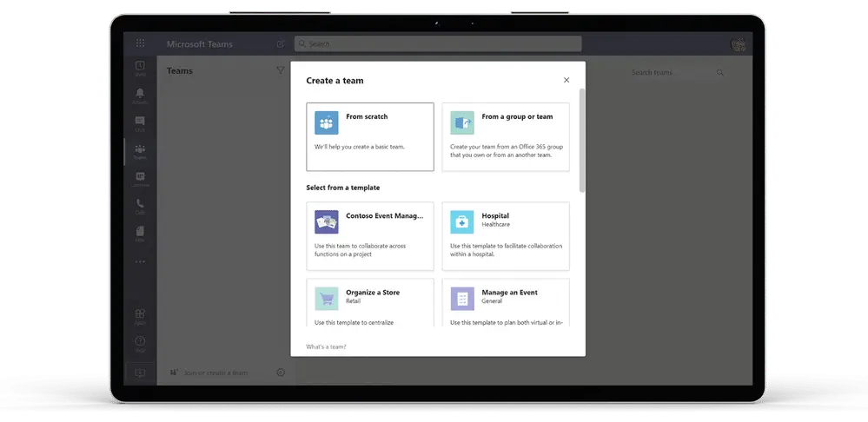Click the user profile avatar

738,44
